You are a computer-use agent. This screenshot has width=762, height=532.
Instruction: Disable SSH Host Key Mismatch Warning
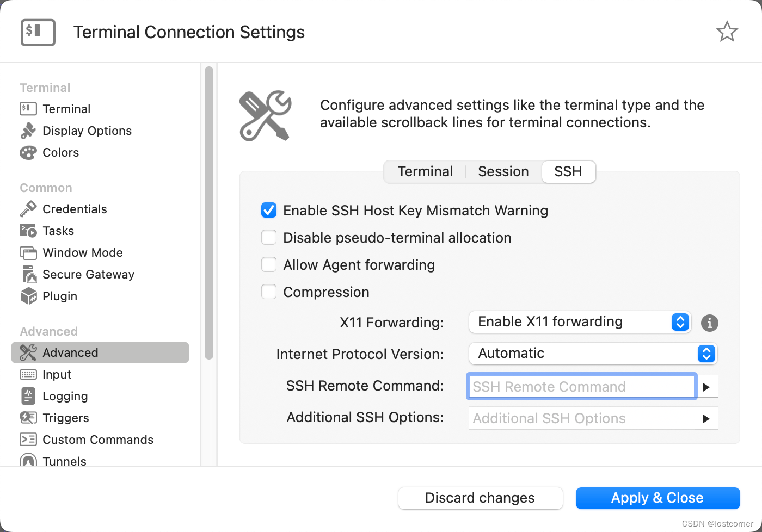point(269,210)
